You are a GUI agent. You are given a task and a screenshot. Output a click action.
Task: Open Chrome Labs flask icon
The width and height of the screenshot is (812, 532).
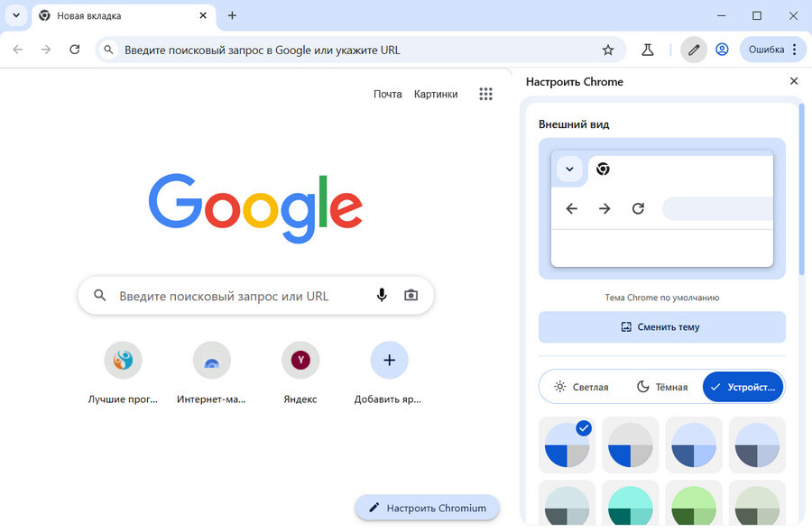647,50
